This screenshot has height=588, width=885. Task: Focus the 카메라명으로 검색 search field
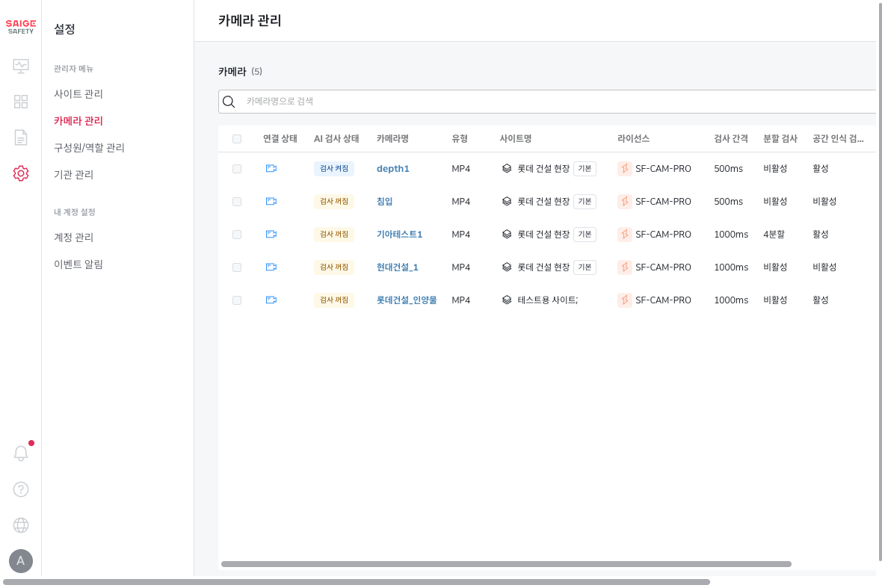pyautogui.click(x=547, y=102)
